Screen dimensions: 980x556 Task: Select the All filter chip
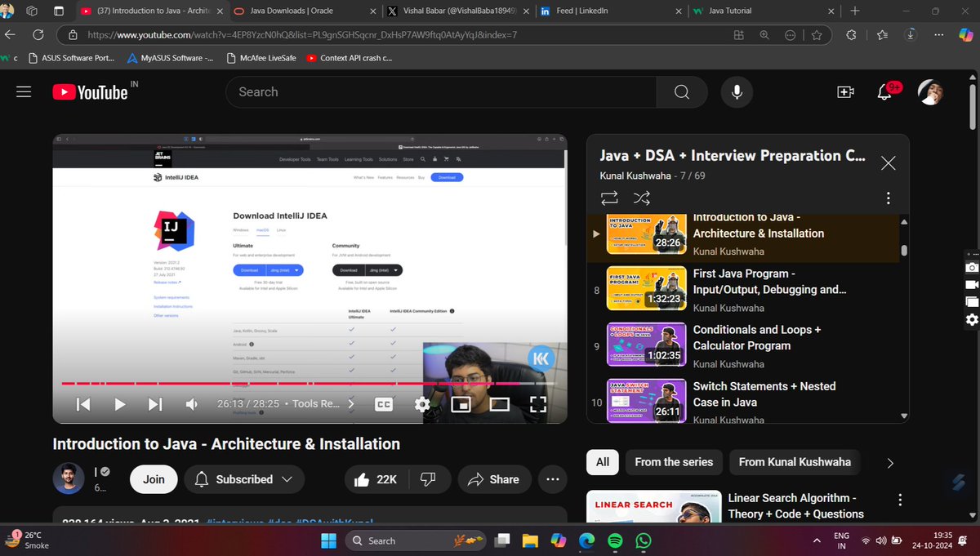click(602, 462)
